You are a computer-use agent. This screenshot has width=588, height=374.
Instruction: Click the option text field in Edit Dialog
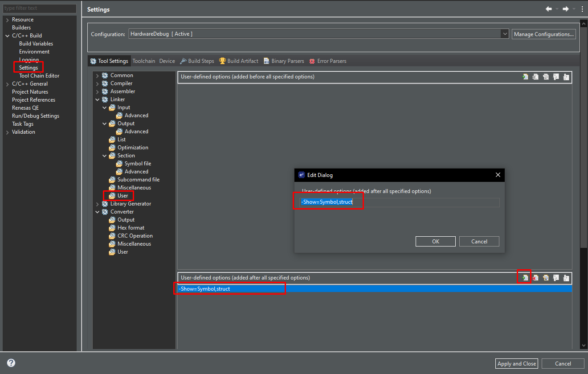tap(400, 202)
